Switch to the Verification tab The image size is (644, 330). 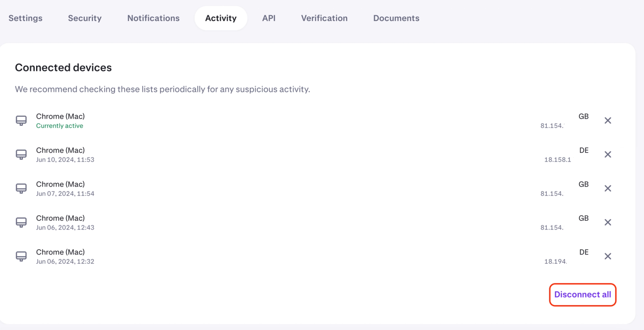pyautogui.click(x=324, y=18)
